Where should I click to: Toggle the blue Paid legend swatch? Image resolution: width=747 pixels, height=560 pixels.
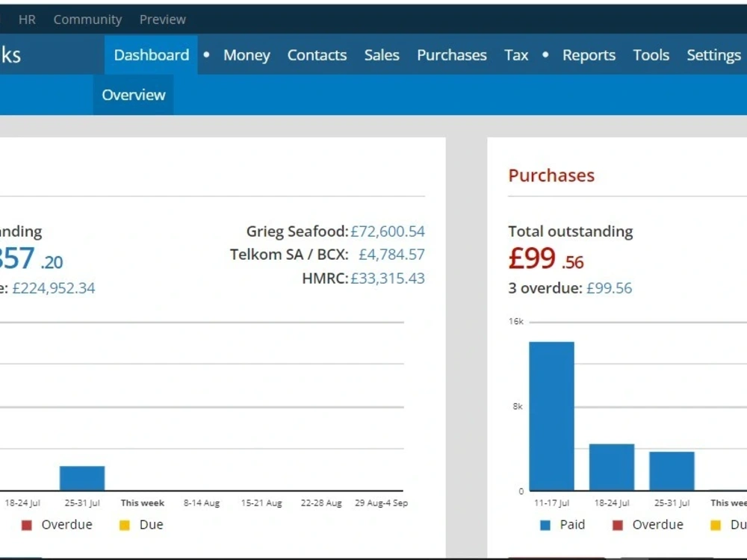coord(545,525)
